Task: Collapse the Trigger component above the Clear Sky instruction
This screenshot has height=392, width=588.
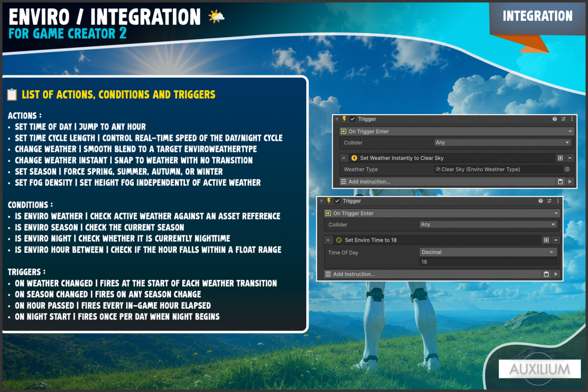Action: coord(337,119)
